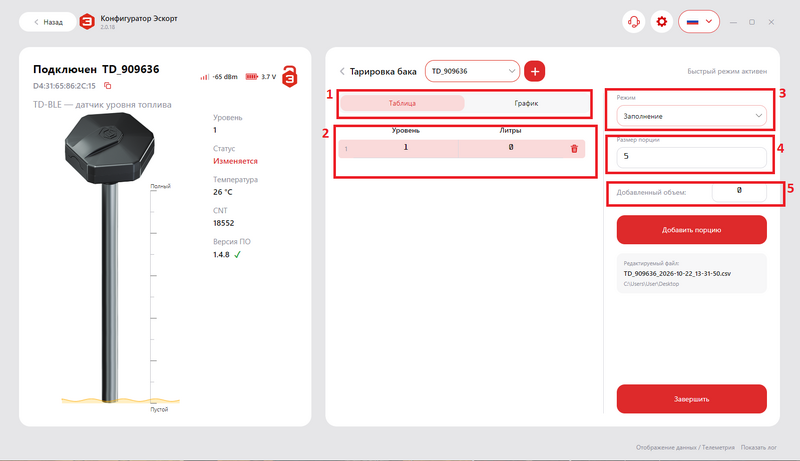Click the Добавить порцию button
The width and height of the screenshot is (800, 461).
click(x=691, y=230)
